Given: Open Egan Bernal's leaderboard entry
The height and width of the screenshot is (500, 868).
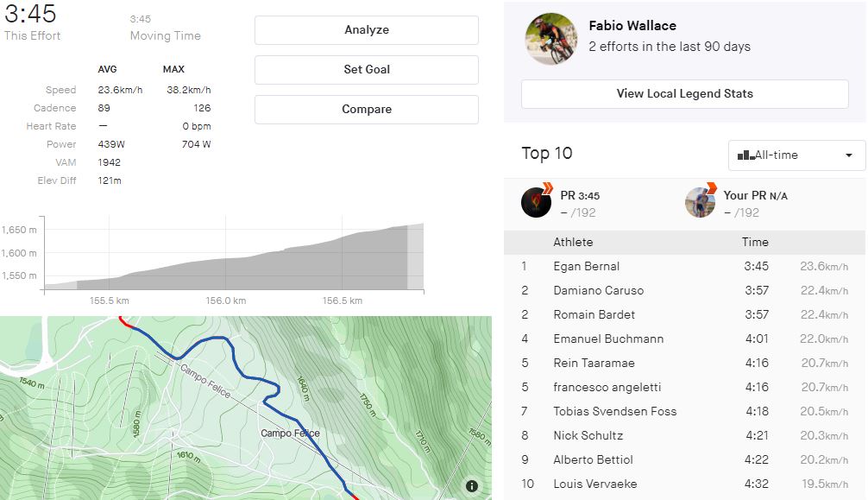Looking at the screenshot, I should coord(587,267).
